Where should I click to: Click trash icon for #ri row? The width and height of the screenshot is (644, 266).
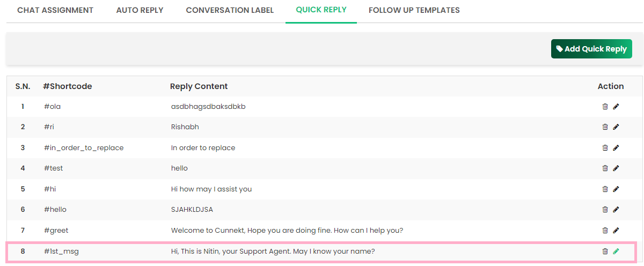point(605,127)
